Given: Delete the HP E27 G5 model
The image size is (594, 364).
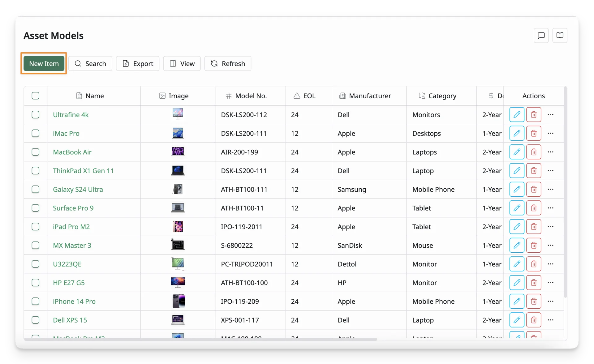Looking at the screenshot, I should click(534, 283).
